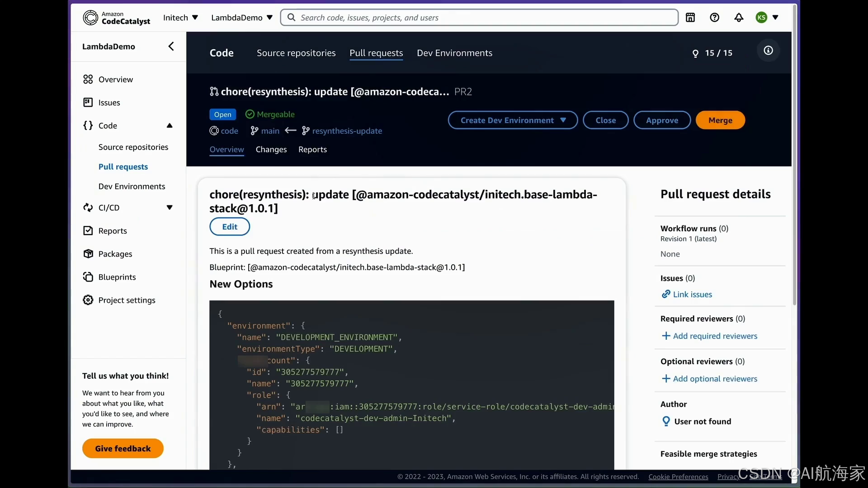This screenshot has height=488, width=868.
Task: Select Dev Environments in the sidebar
Action: (132, 186)
